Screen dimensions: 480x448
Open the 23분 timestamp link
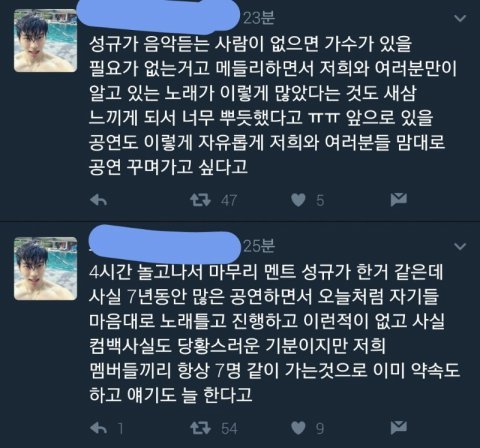(x=259, y=18)
